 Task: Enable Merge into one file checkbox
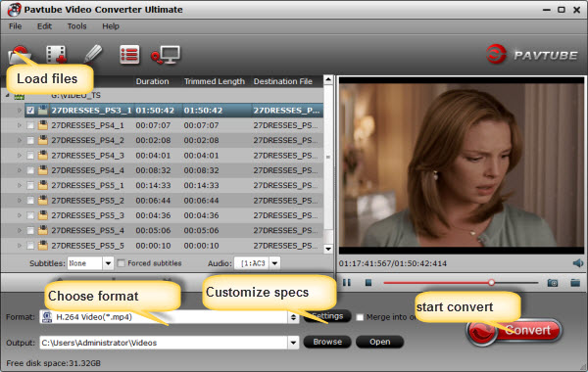coord(360,317)
